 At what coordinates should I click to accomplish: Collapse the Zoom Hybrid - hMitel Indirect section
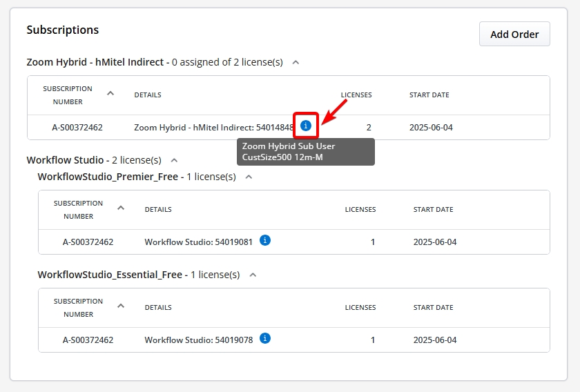click(296, 62)
